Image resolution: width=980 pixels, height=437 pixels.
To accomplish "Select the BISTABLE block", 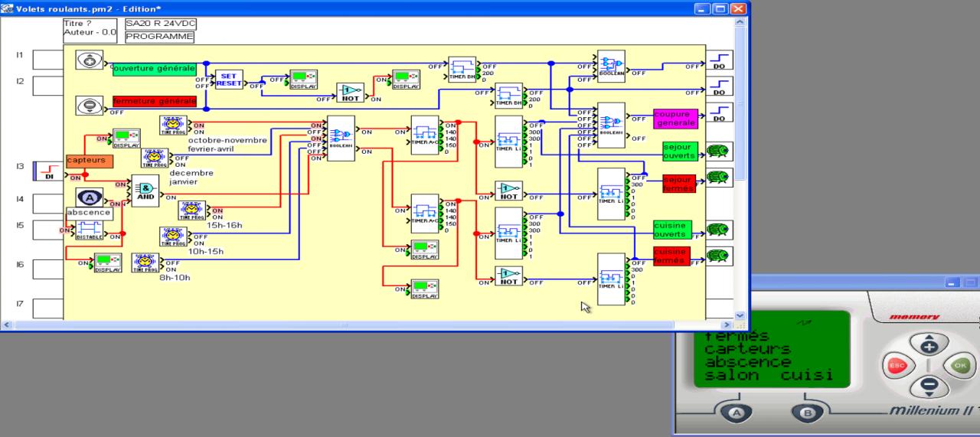I will 90,232.
